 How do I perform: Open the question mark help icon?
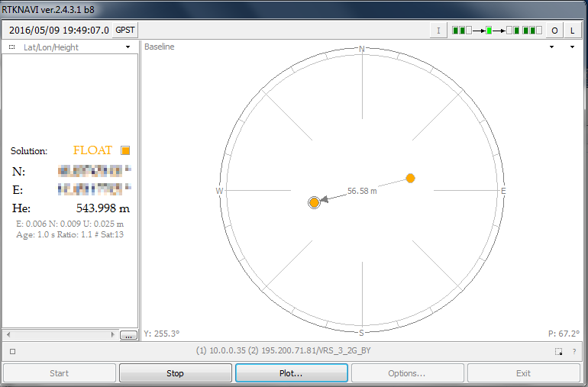tap(574, 352)
